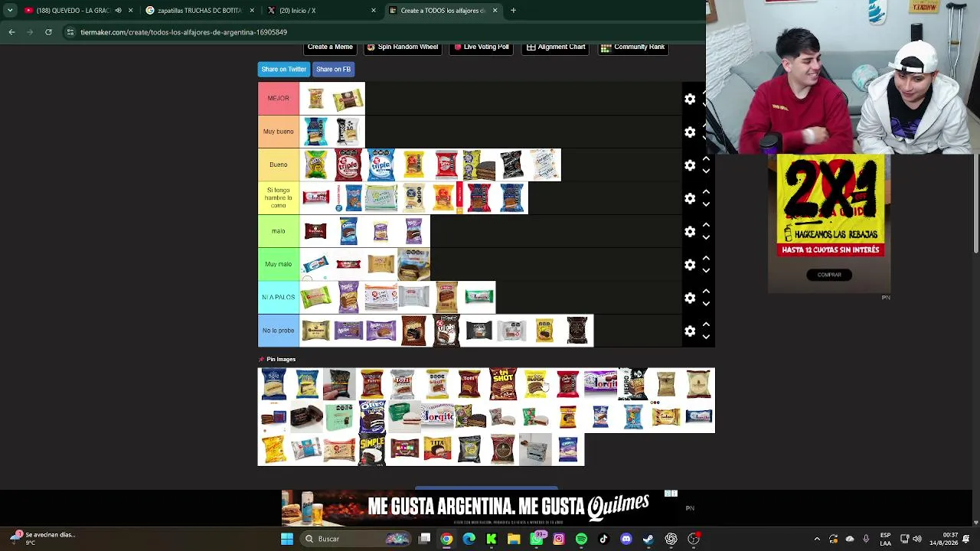Viewport: 980px width, 551px height.
Task: Open Instagram from the taskbar
Action: pyautogui.click(x=559, y=539)
